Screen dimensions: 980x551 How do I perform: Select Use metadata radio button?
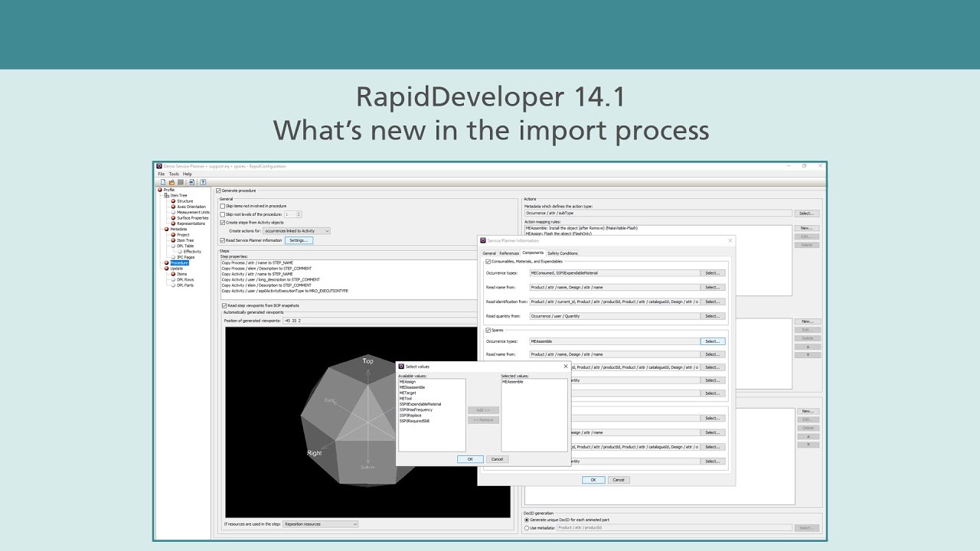coord(526,527)
